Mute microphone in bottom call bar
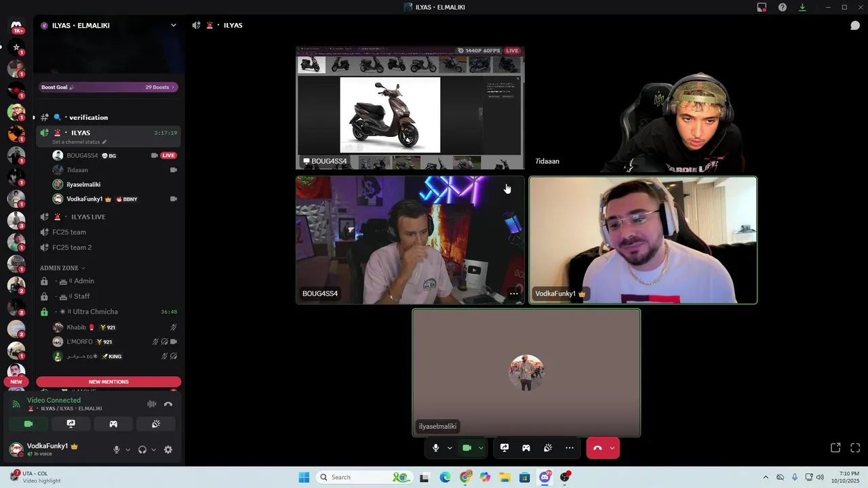Viewport: 868px width, 488px height. (x=435, y=447)
